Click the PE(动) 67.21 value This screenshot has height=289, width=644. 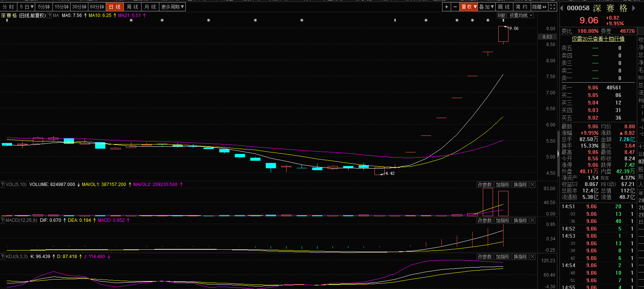628,184
